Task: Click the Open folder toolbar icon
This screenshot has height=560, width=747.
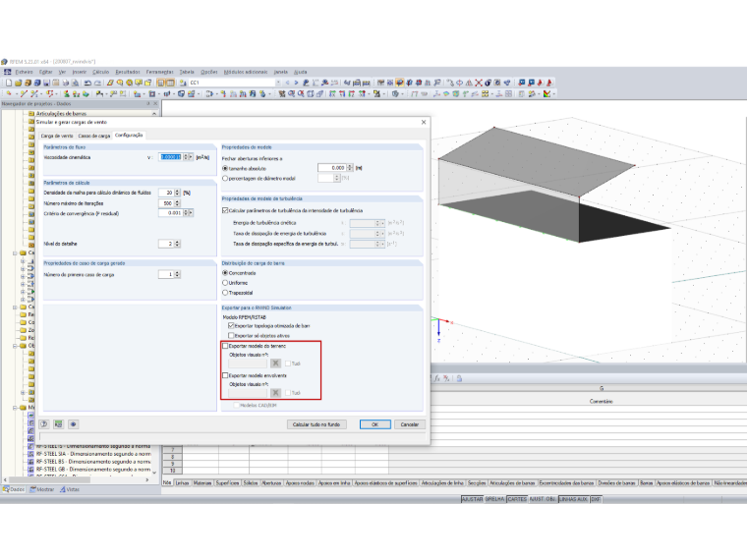Action: (x=18, y=83)
